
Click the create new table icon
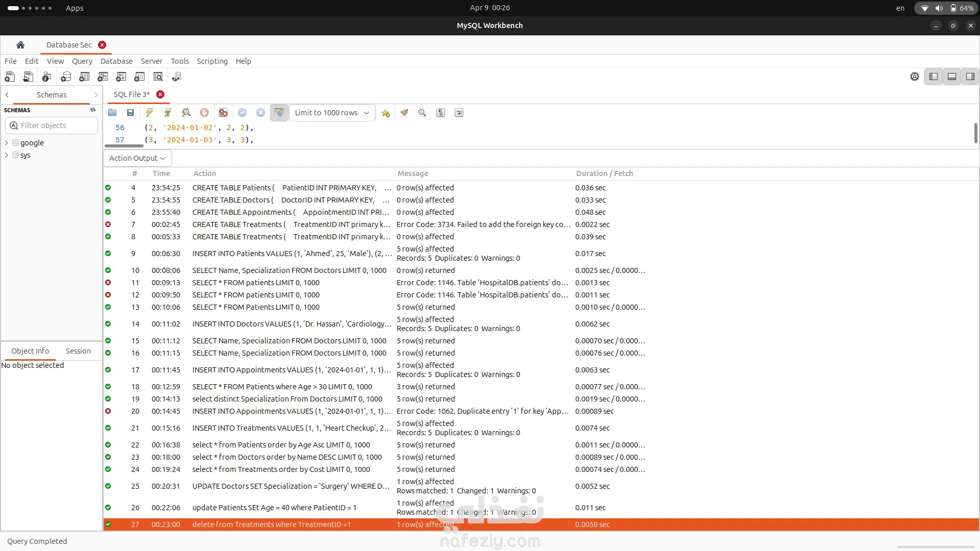click(x=84, y=77)
